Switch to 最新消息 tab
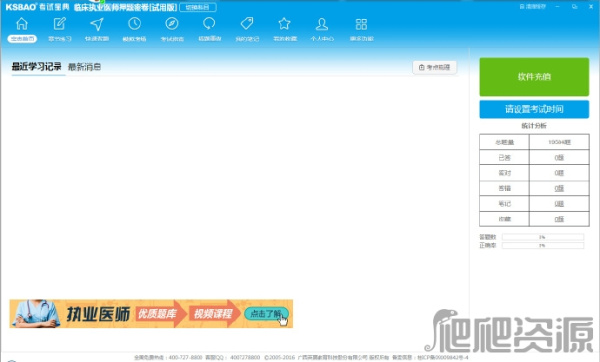This screenshot has width=600, height=362. [x=84, y=67]
